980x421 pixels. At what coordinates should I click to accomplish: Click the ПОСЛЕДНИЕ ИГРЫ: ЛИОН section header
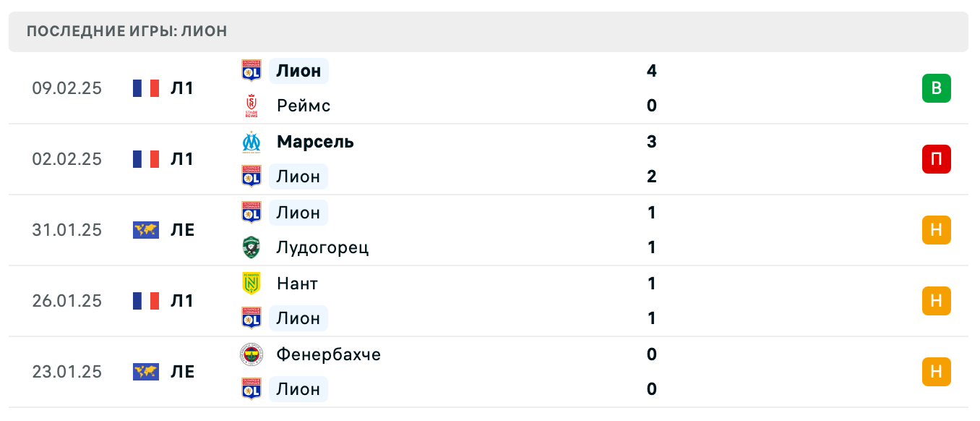tap(126, 31)
